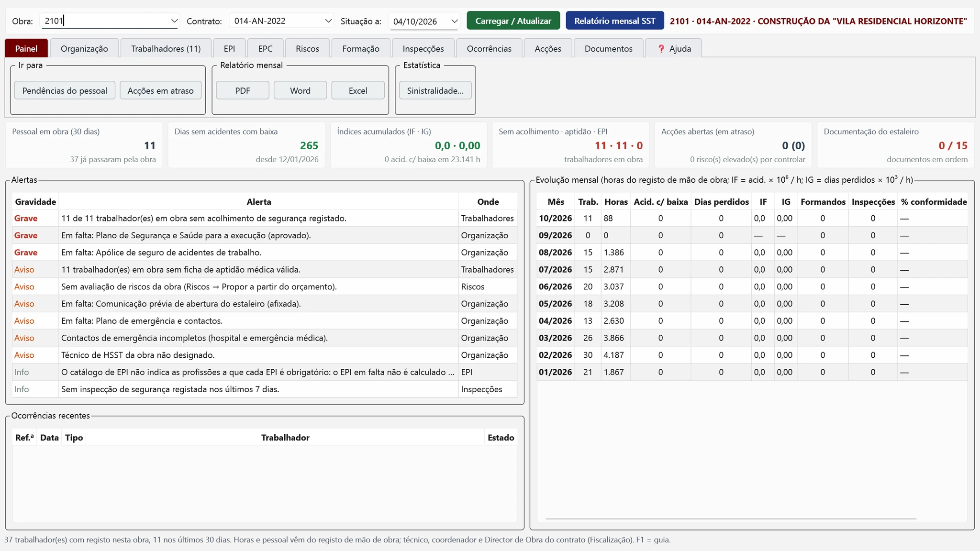Expand the Obra combo box dropdown arrow
The width and height of the screenshot is (980, 551).
pyautogui.click(x=174, y=21)
